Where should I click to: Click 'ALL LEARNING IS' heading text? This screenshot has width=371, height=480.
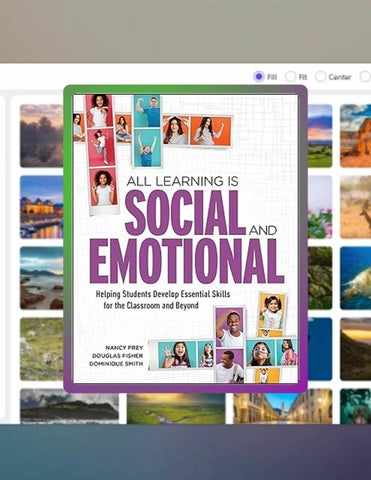click(x=183, y=181)
